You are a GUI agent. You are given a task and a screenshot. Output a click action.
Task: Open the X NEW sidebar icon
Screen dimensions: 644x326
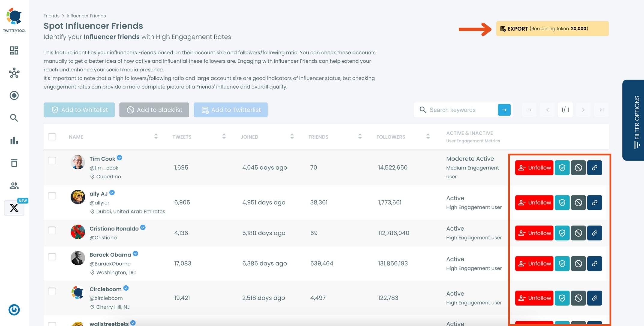coord(14,208)
